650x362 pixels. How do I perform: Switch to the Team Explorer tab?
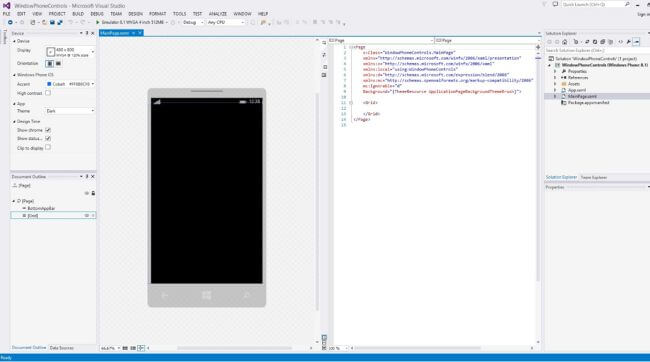click(594, 177)
